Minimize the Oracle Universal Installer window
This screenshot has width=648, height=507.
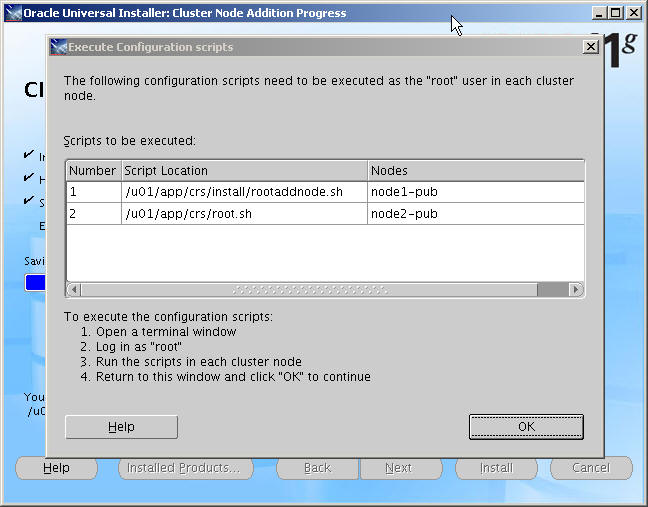(598, 13)
